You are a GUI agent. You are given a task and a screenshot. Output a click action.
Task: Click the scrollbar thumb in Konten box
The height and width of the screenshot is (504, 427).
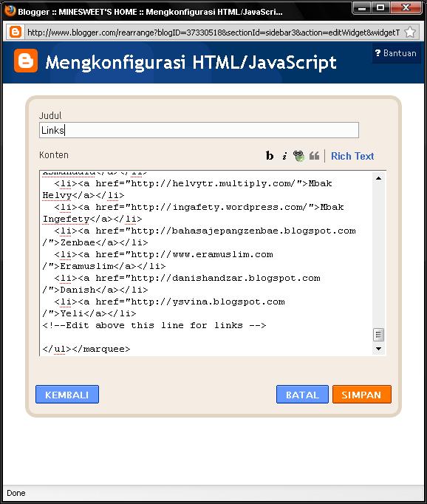tap(378, 335)
